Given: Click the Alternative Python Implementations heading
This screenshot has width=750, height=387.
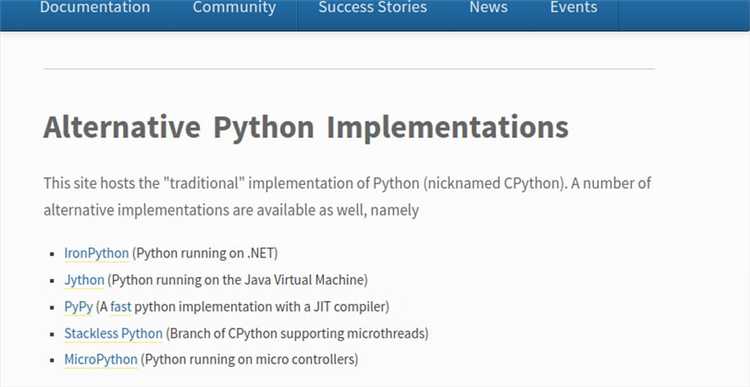Looking at the screenshot, I should coord(306,127).
